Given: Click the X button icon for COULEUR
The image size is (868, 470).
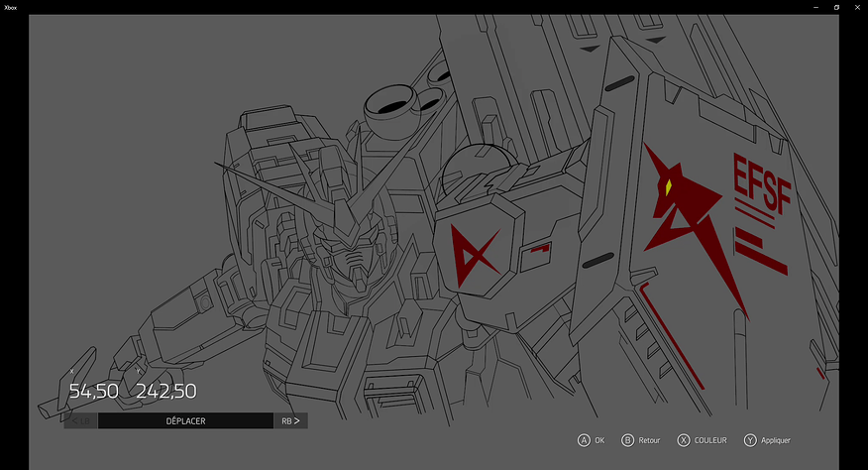Looking at the screenshot, I should [x=684, y=440].
